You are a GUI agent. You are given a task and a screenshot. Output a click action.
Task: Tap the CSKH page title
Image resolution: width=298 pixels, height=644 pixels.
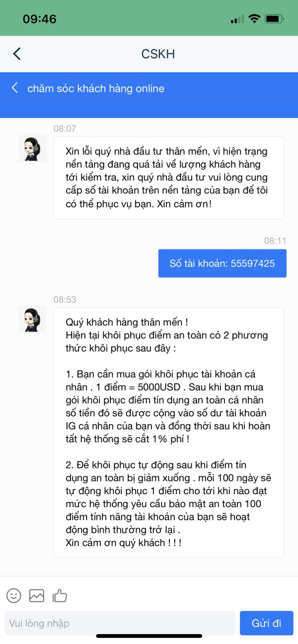tap(158, 54)
